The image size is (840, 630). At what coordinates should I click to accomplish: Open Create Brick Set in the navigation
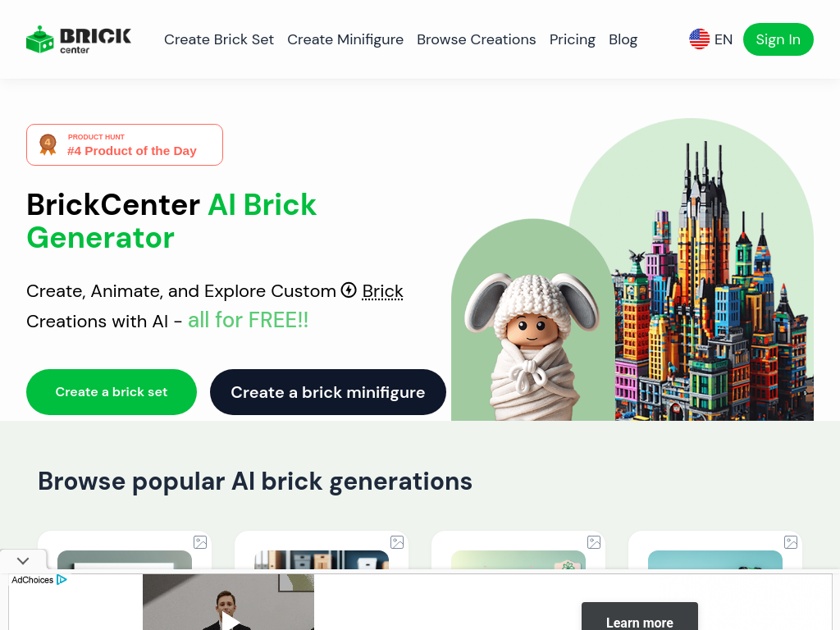[218, 39]
